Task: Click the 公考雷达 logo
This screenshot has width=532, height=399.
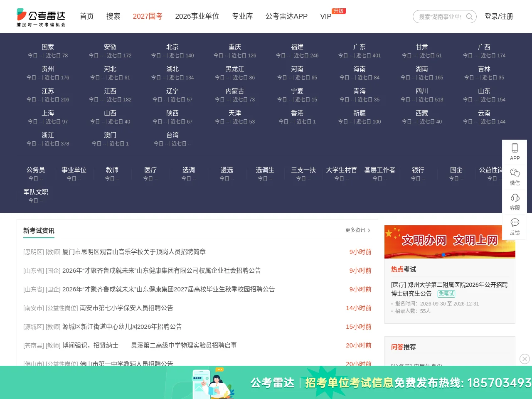Action: coord(41,17)
